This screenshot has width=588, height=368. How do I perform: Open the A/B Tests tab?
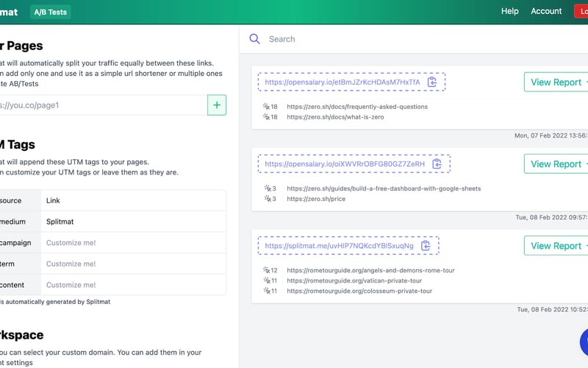click(x=50, y=12)
